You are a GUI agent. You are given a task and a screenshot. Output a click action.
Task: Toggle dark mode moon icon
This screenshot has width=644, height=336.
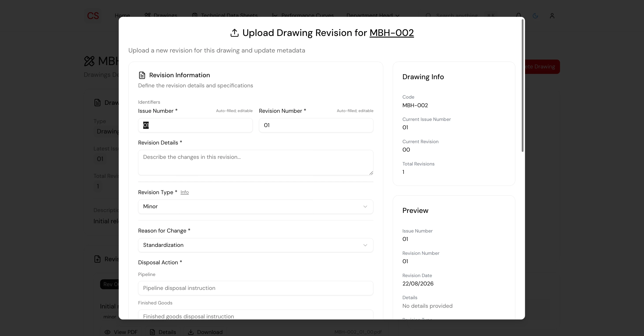pos(535,16)
